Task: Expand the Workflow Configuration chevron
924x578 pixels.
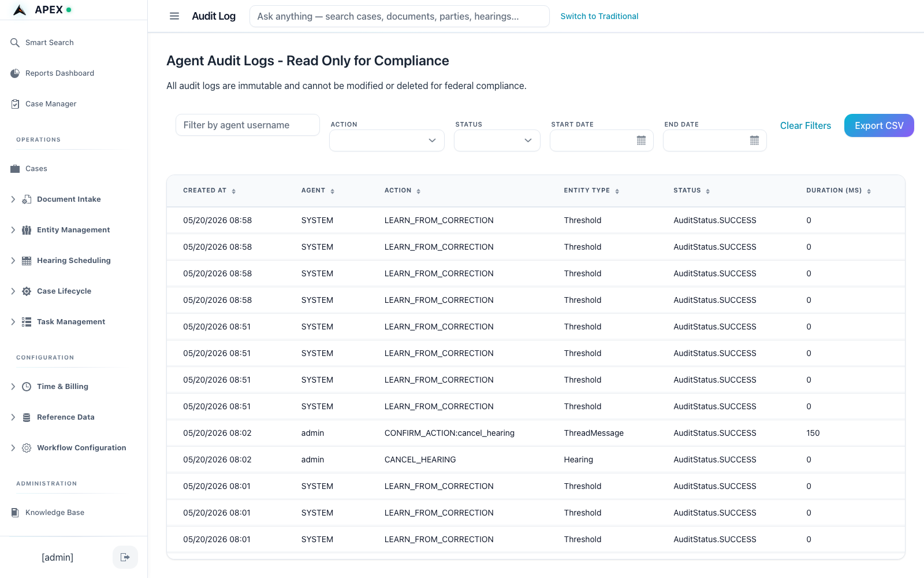Action: [13, 448]
